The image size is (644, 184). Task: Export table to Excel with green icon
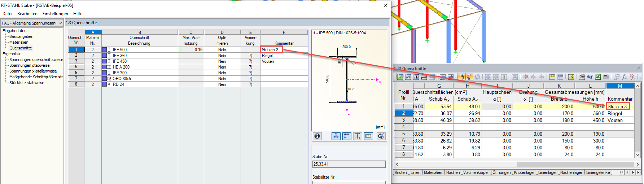click(x=598, y=77)
